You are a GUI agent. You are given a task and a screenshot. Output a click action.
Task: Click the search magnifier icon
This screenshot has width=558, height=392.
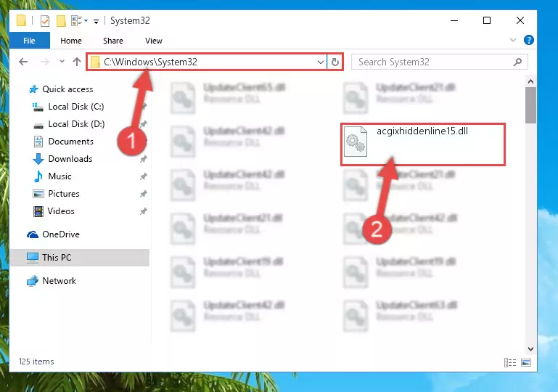(x=518, y=62)
